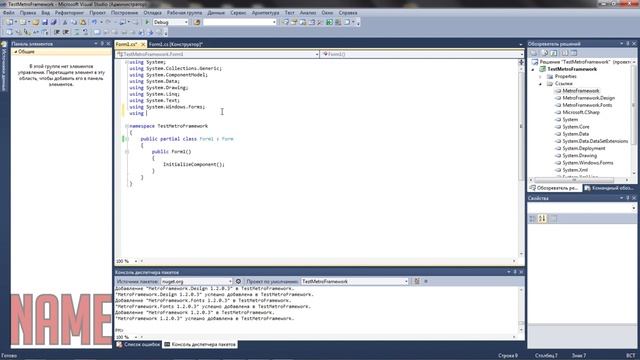Start debugging with the green play icon

tap(147, 22)
